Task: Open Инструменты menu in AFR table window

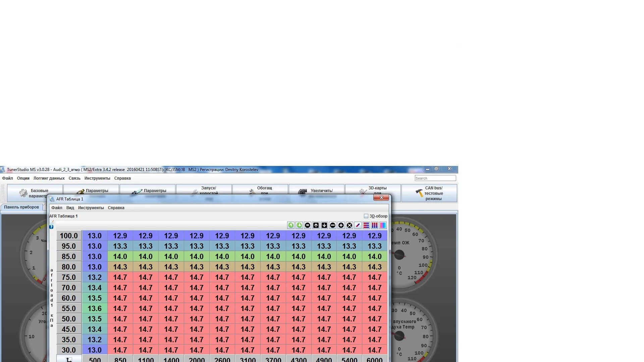Action: point(91,208)
